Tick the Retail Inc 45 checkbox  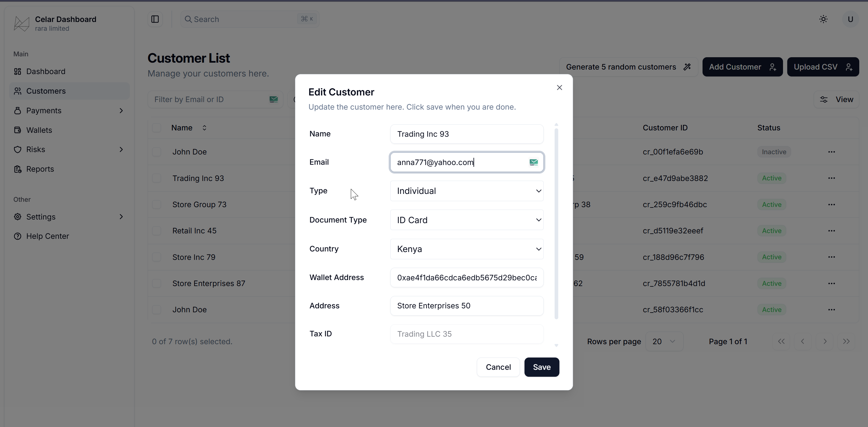pos(157,231)
